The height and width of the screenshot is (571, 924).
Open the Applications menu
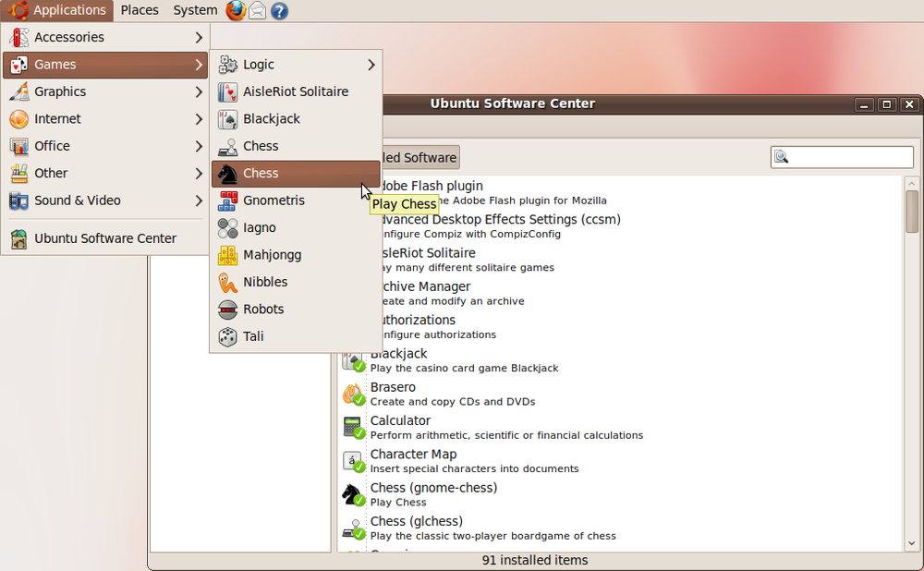point(57,10)
